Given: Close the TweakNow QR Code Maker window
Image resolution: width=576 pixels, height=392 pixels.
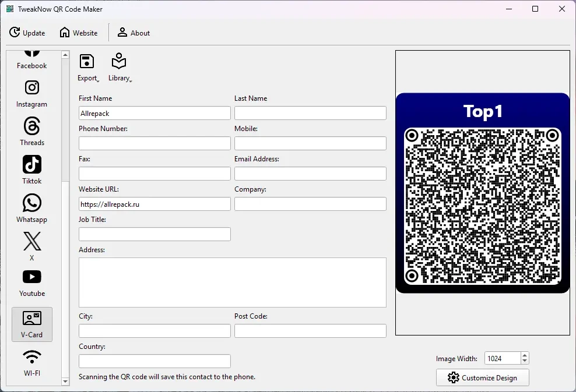Looking at the screenshot, I should 562,9.
